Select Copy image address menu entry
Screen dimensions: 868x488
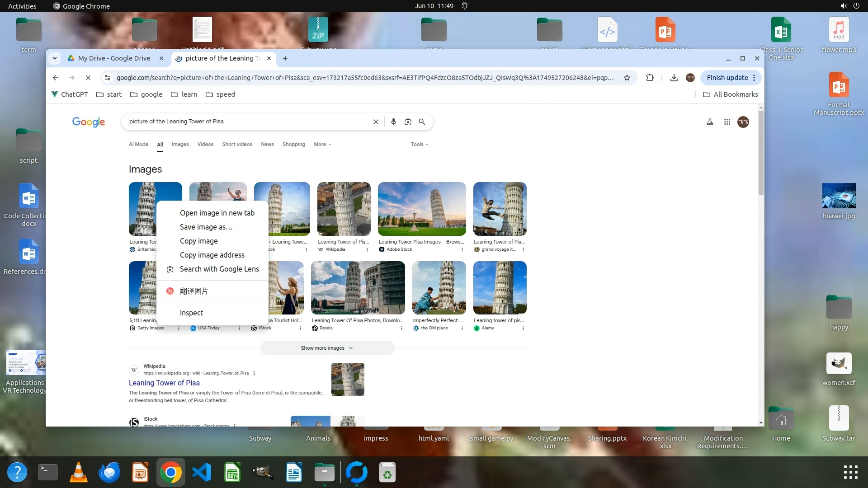point(212,255)
